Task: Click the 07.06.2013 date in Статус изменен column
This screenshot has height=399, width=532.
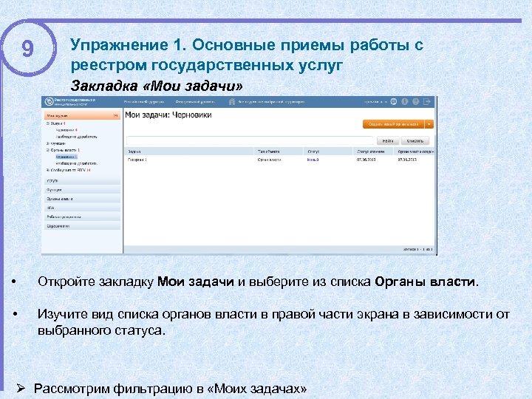Action: point(366,160)
